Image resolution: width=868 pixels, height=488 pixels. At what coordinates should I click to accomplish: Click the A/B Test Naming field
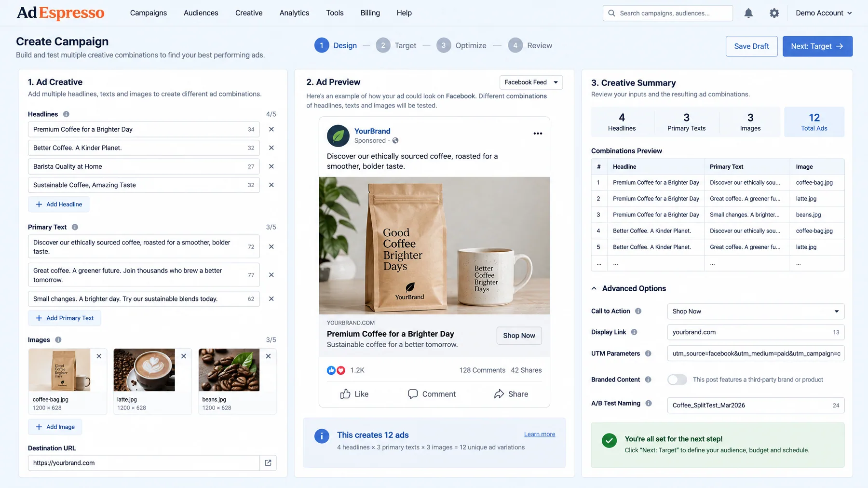click(x=756, y=406)
